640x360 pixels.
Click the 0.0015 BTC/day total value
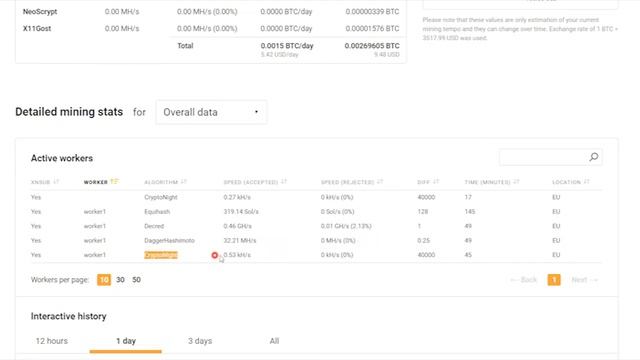[x=287, y=46]
